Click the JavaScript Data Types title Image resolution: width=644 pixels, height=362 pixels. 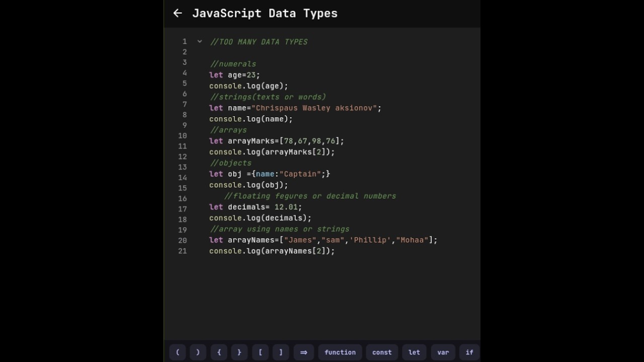[265, 14]
